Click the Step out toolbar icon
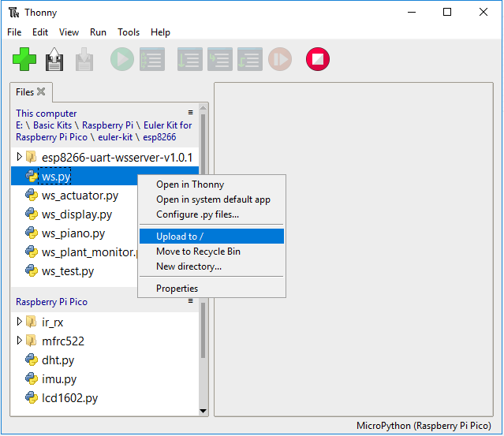This screenshot has width=504, height=436. click(250, 59)
